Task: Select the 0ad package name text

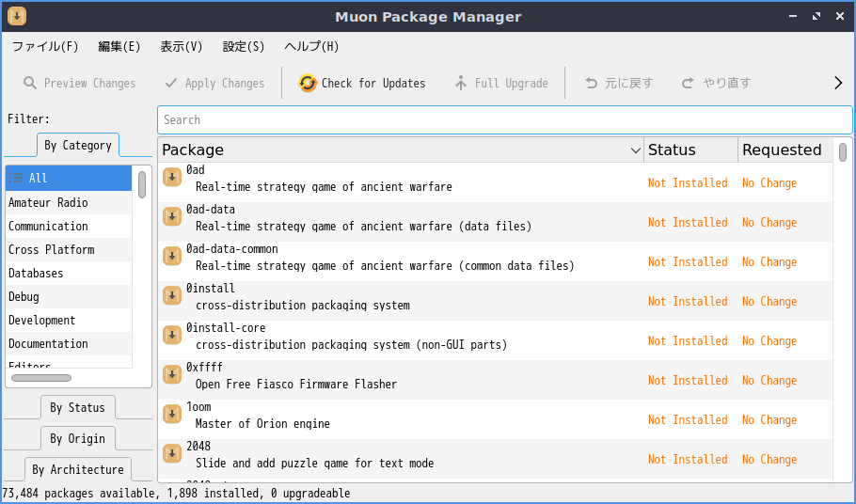Action: click(196, 169)
